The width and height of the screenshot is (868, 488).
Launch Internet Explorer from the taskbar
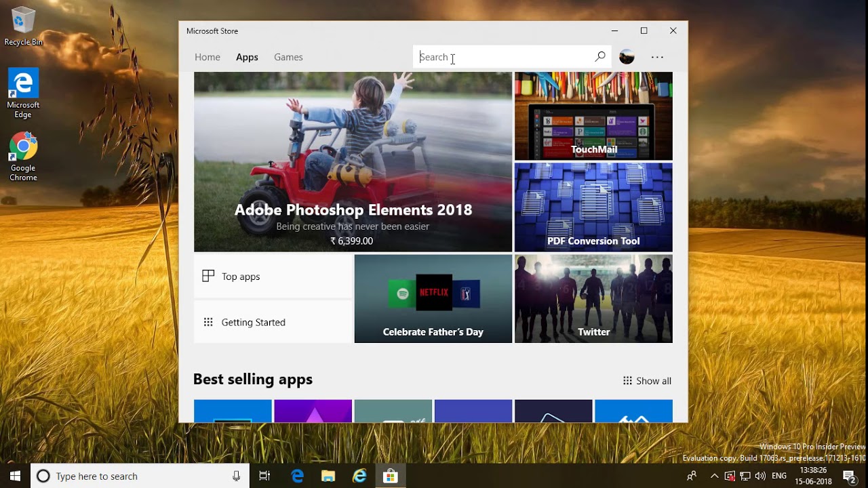pos(359,476)
